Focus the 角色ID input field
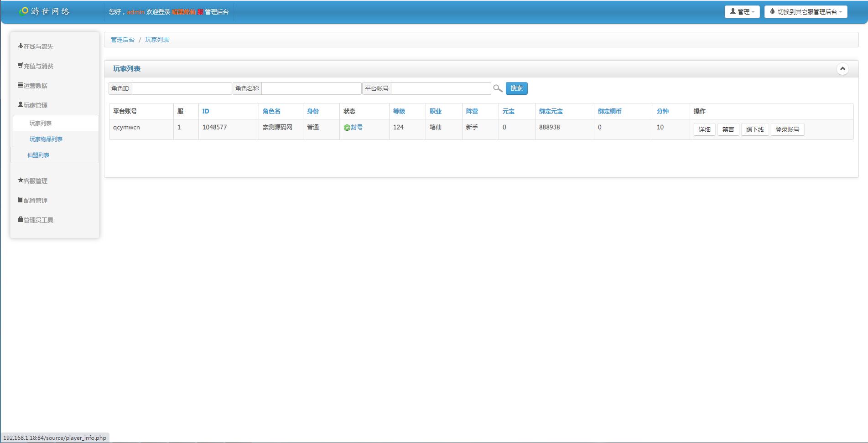The height and width of the screenshot is (443, 868). pyautogui.click(x=182, y=88)
